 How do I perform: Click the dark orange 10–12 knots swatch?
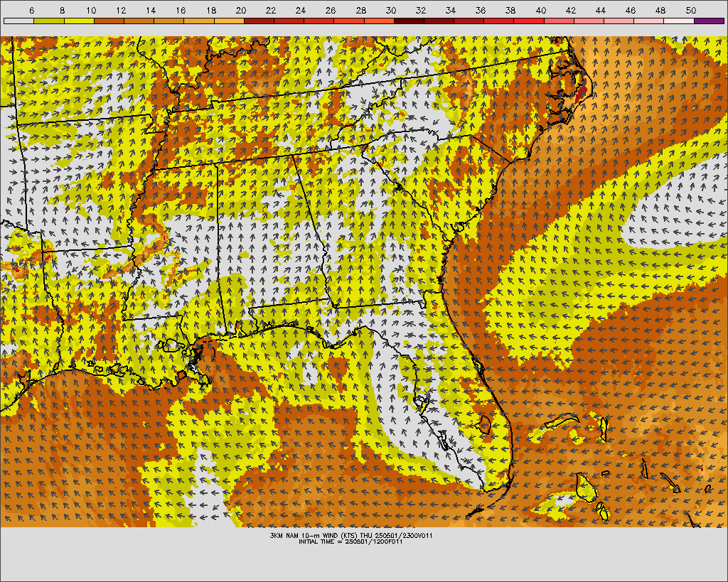pyautogui.click(x=109, y=21)
